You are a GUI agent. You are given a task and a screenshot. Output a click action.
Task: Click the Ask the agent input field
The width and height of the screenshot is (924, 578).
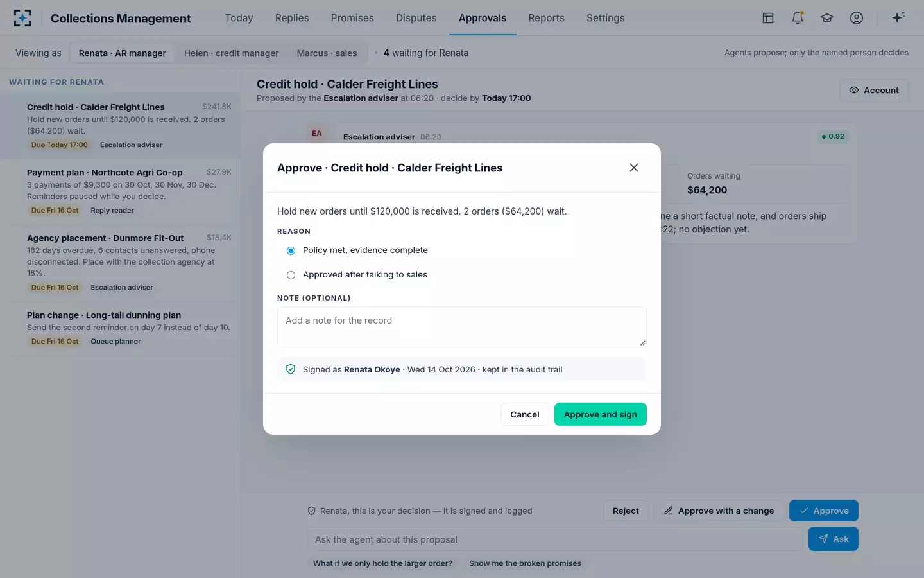point(555,539)
